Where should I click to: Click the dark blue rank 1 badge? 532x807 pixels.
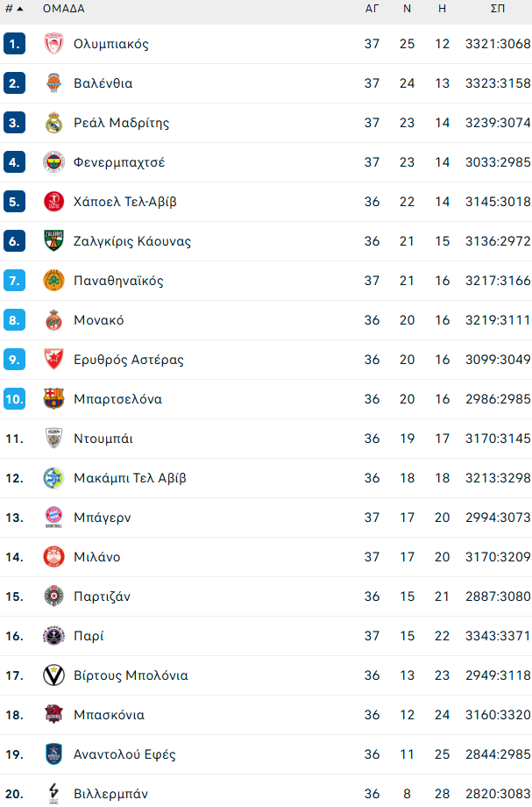[x=14, y=44]
